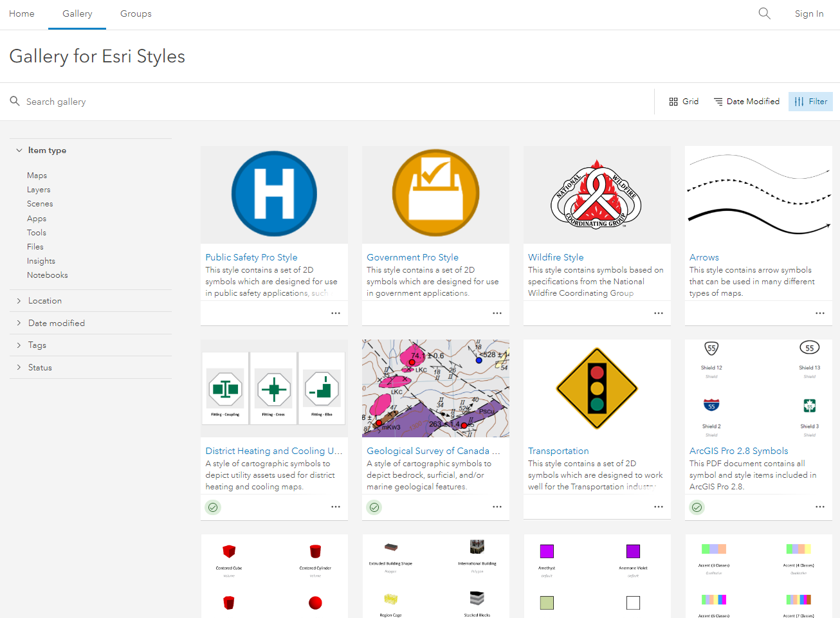Image resolution: width=840 pixels, height=618 pixels.
Task: Open the Government Pro Style link
Action: point(412,257)
